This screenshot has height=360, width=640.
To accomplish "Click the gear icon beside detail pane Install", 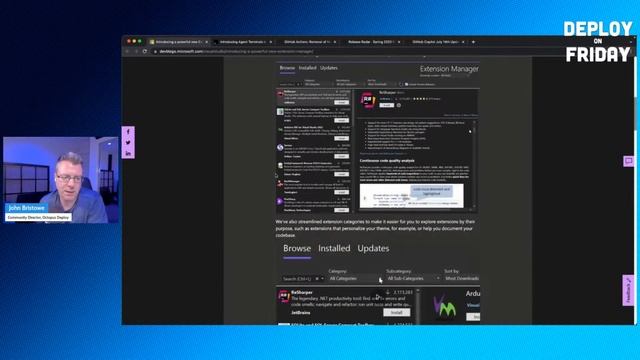I will (x=399, y=105).
